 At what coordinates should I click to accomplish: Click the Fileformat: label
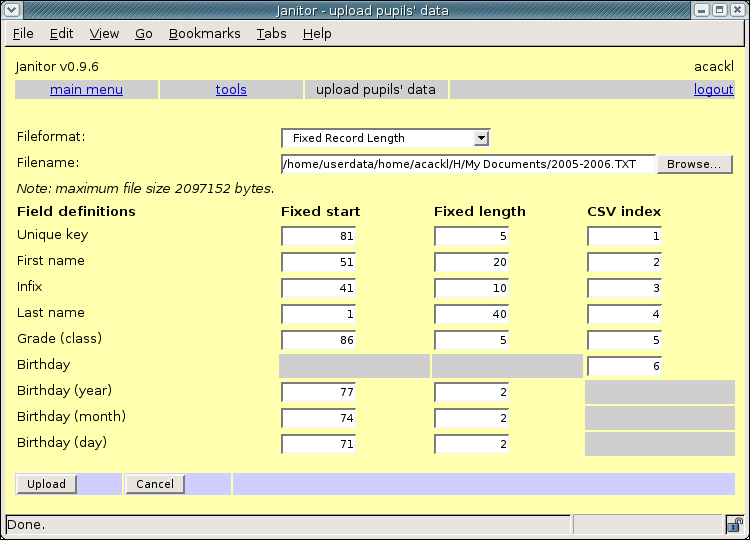tap(51, 137)
